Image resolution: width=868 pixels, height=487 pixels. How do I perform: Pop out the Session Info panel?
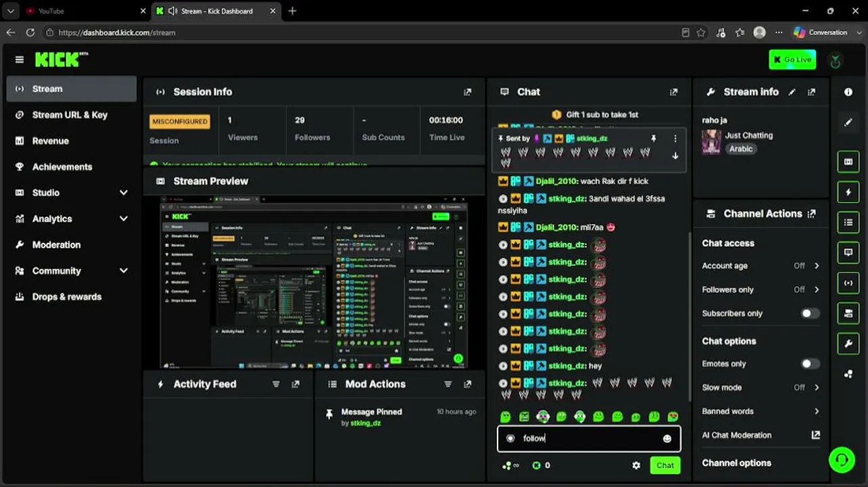coord(467,92)
